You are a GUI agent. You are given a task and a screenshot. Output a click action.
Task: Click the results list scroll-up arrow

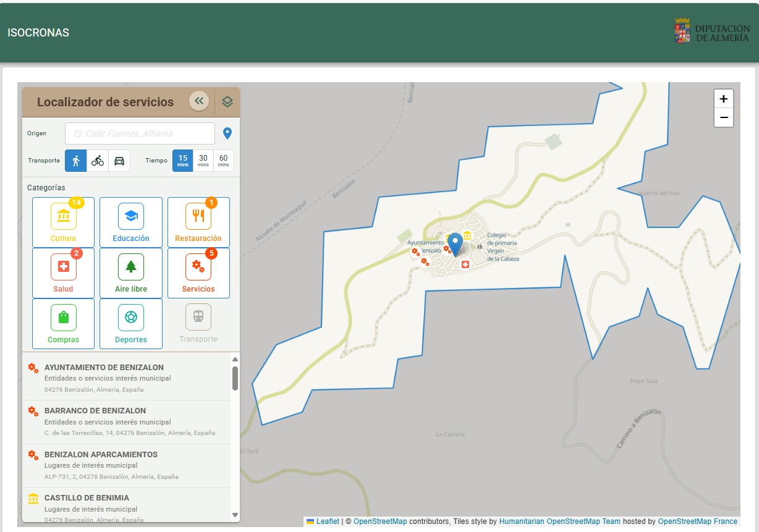(x=235, y=359)
